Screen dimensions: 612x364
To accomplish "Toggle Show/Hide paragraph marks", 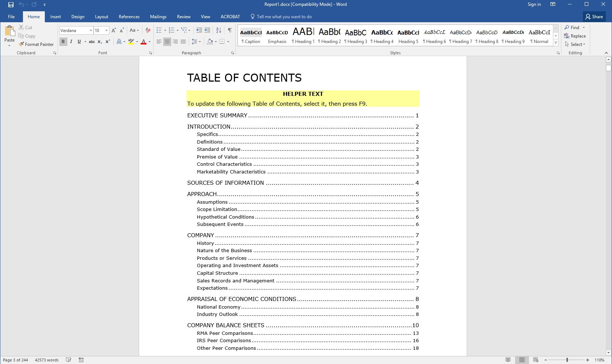I will click(229, 30).
